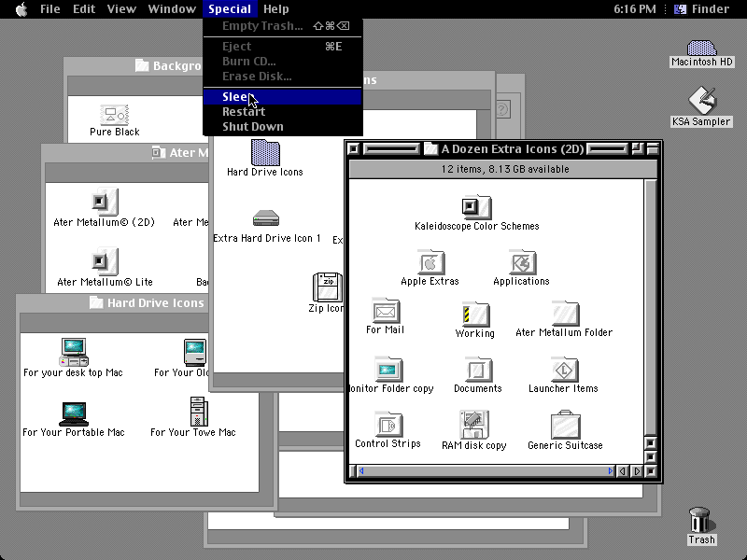Select the Launcher Items folder icon
This screenshot has height=560, width=747.
click(564, 370)
